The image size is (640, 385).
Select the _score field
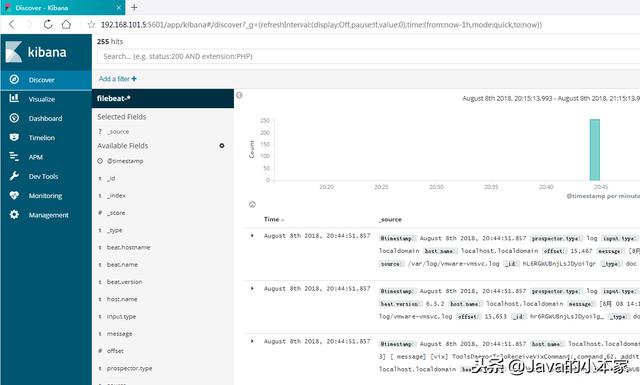pos(116,213)
